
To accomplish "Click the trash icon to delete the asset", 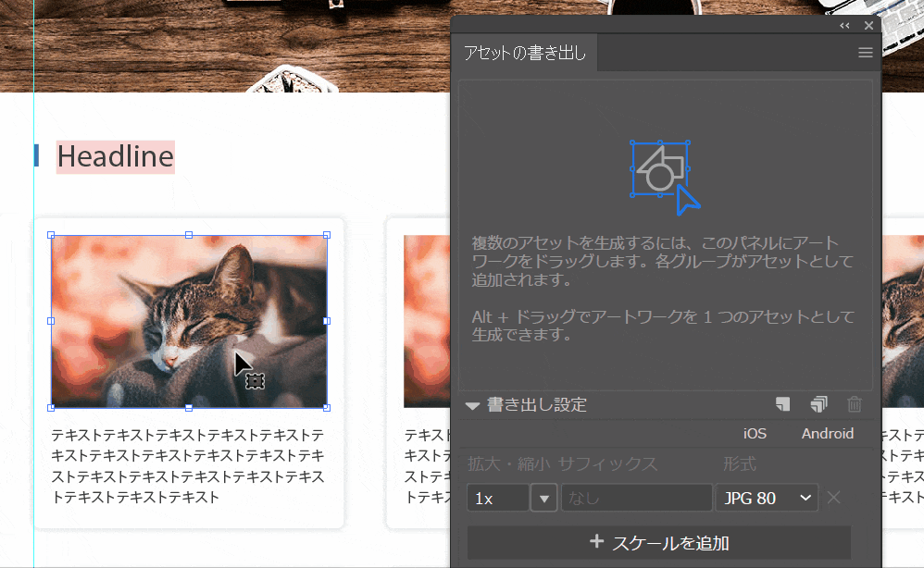I will (x=854, y=404).
